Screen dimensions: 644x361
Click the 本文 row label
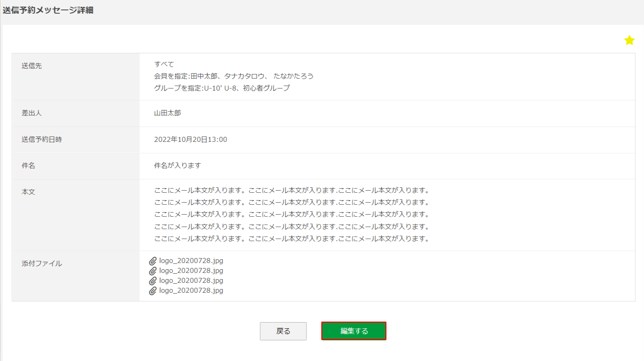click(29, 192)
